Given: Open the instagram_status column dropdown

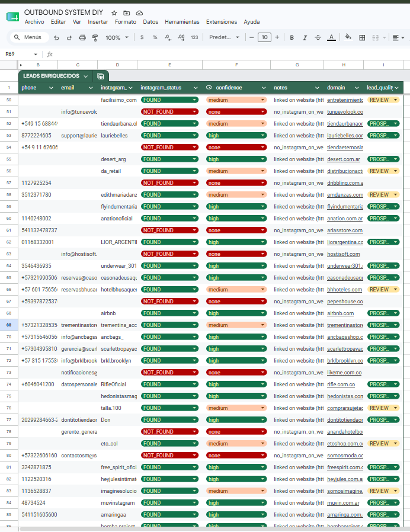Looking at the screenshot, I should (x=196, y=88).
